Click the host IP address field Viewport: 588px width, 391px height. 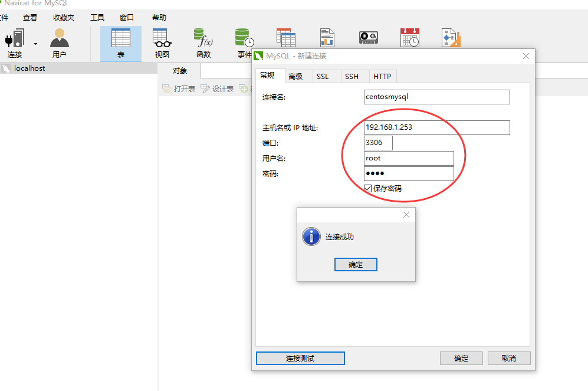pos(437,127)
